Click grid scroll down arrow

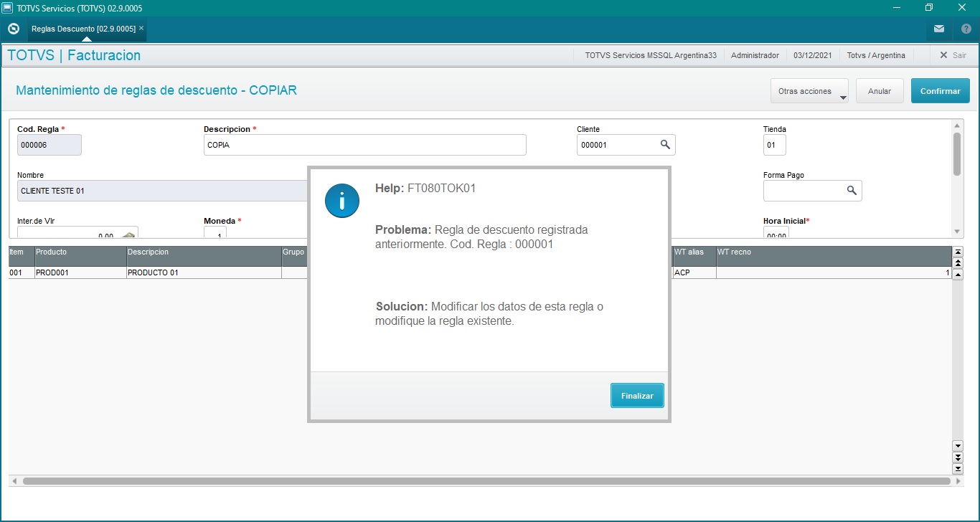click(x=957, y=446)
